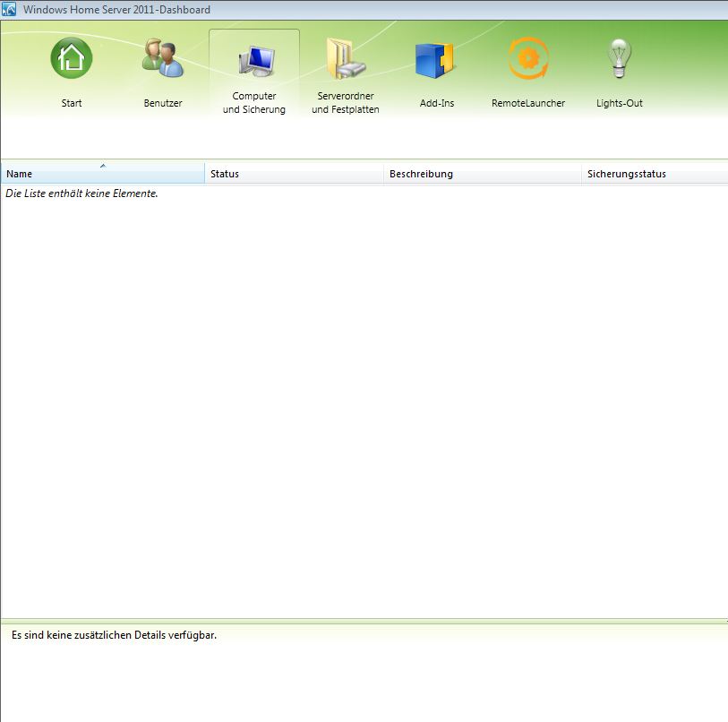Sort by the Beschreibung column header
Screen dimensions: 728x722
point(483,173)
